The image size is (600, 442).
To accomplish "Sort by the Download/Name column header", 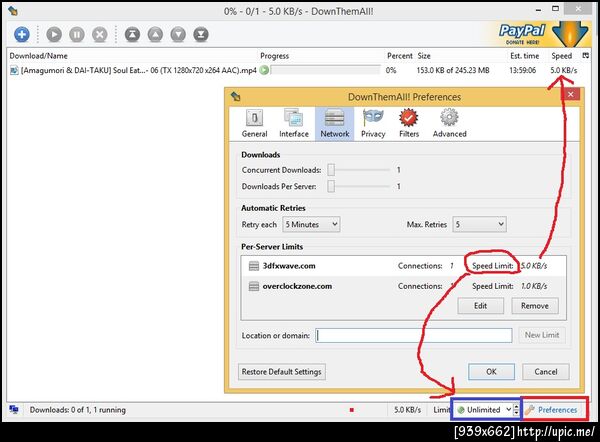I will coord(38,56).
